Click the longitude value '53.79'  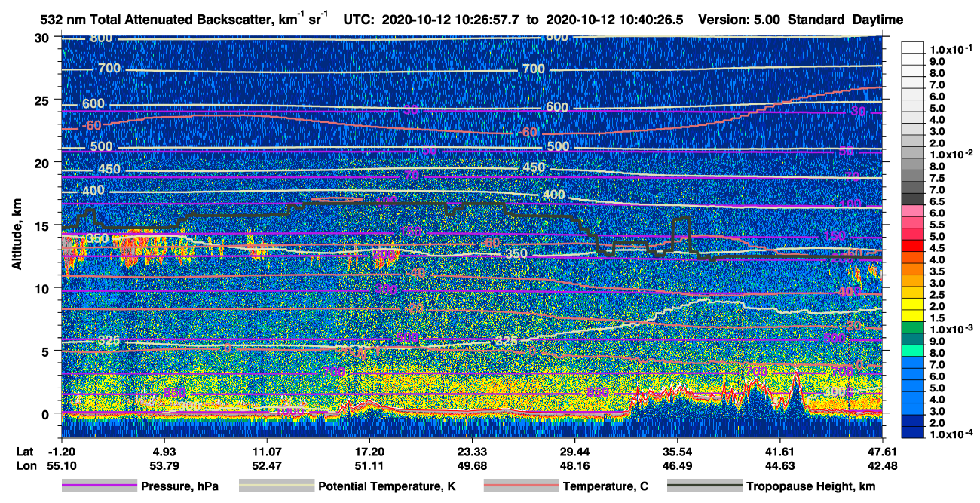coord(164,466)
